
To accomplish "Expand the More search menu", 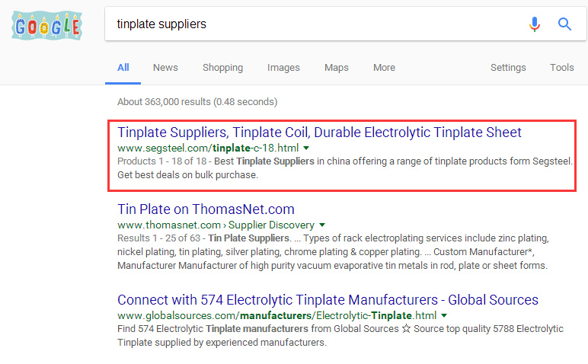I will [384, 68].
